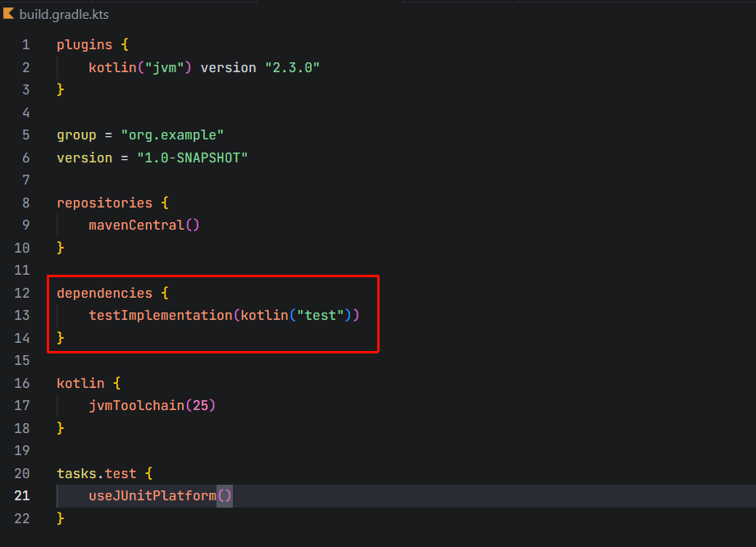Image resolution: width=756 pixels, height=547 pixels.
Task: Click the "test" string on line 13
Action: (x=321, y=316)
